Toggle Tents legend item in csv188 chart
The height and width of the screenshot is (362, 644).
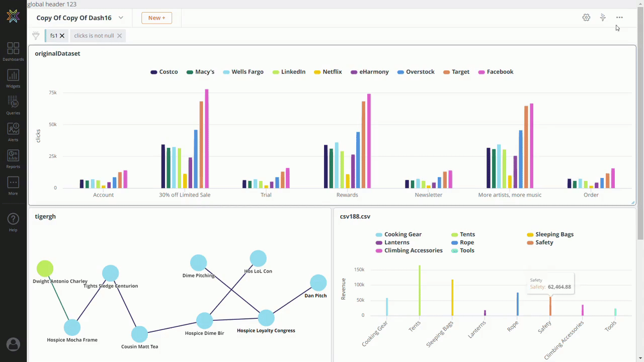point(463,234)
